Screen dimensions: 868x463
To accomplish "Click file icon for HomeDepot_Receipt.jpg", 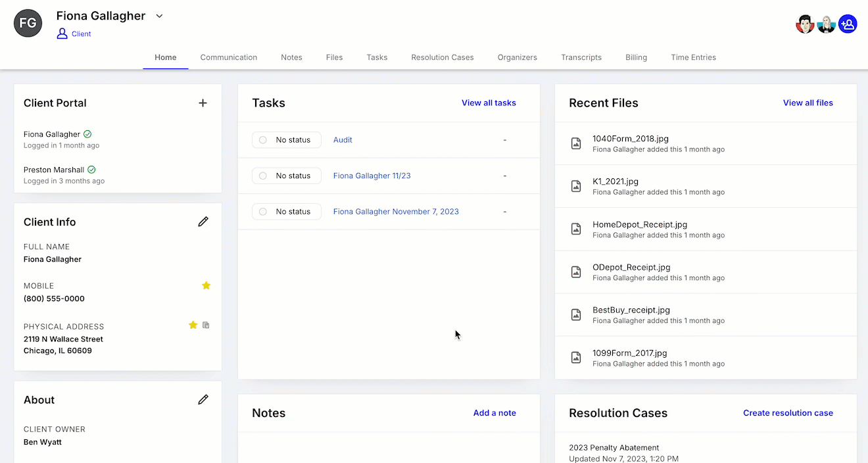I will [x=576, y=229].
